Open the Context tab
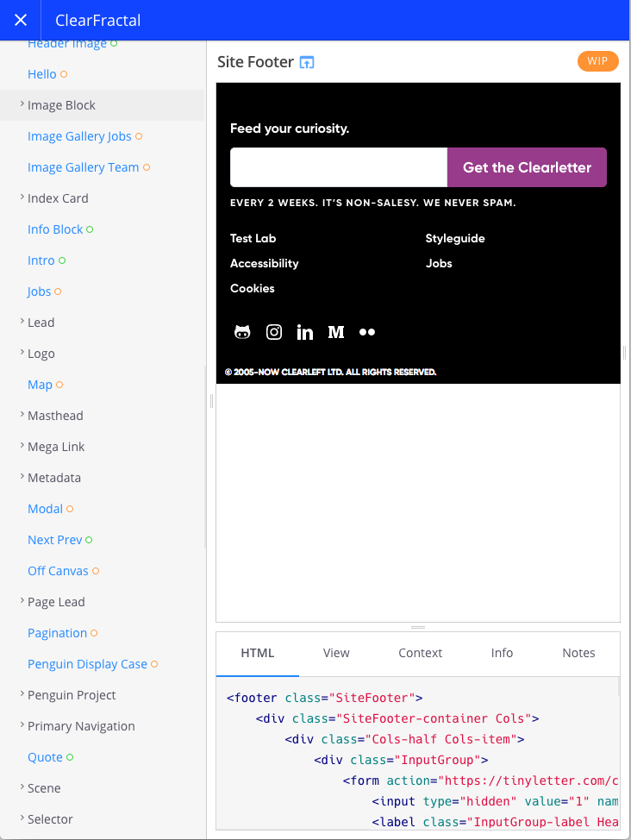Screen dimensions: 631x840 pyautogui.click(x=420, y=653)
